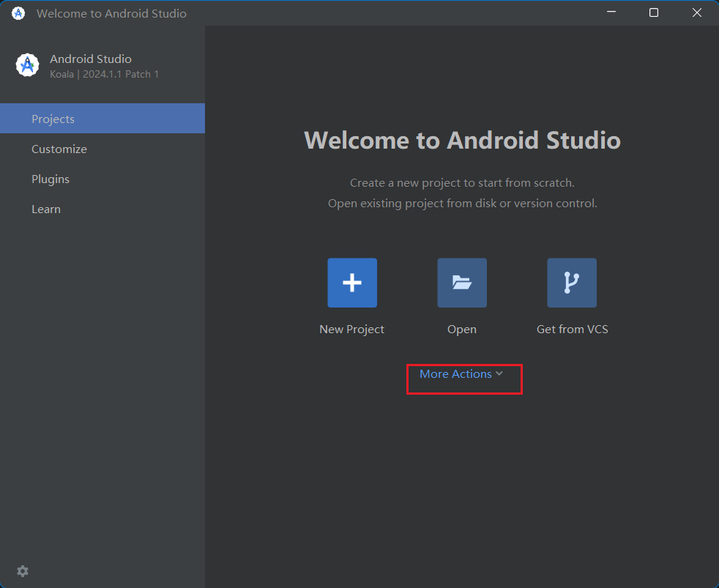
Task: Open an existing project via folder icon
Action: 462,283
